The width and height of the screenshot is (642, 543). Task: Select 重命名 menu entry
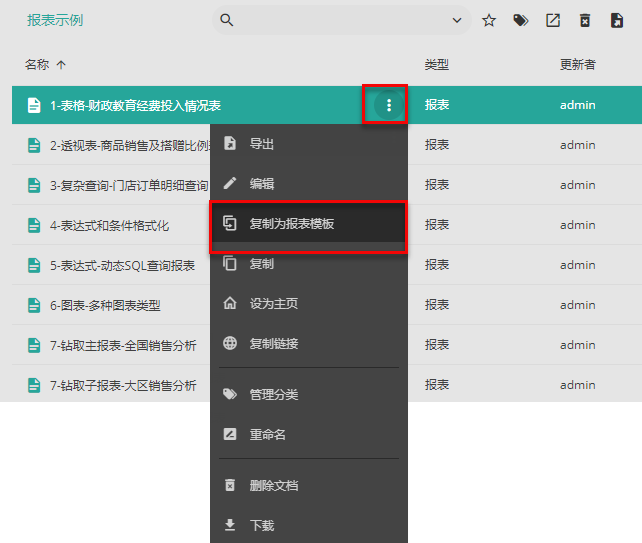309,434
